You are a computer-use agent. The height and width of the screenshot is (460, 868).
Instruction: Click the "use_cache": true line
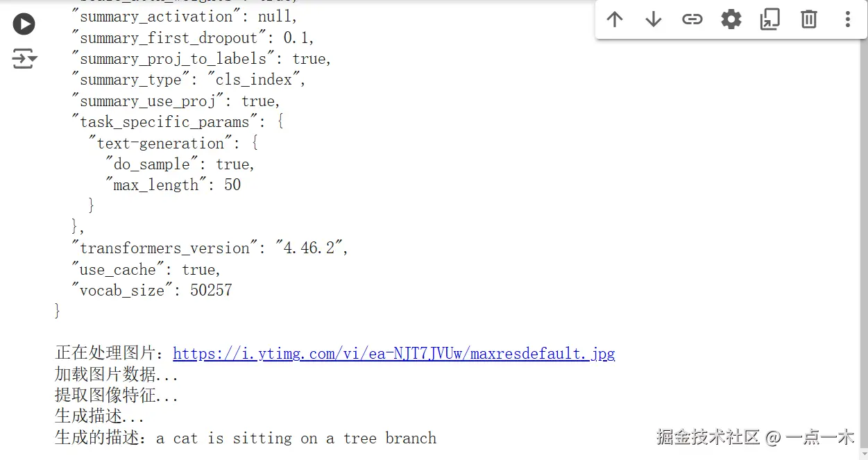coord(146,269)
